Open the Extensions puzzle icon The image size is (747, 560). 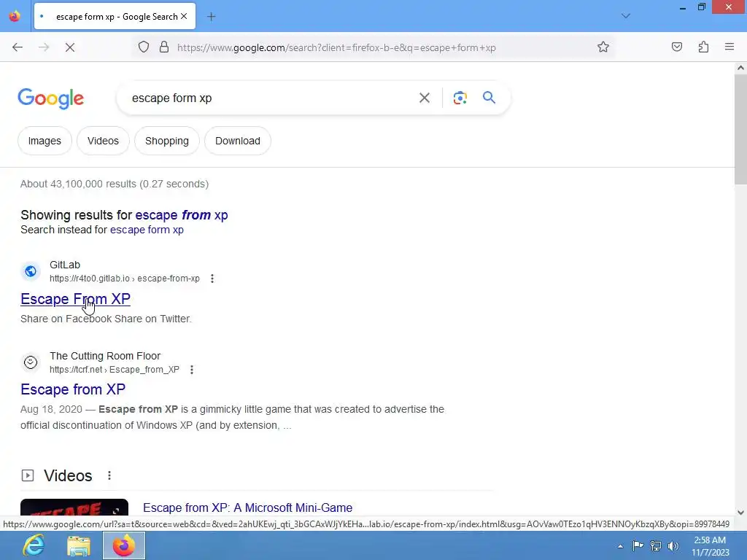coord(703,47)
